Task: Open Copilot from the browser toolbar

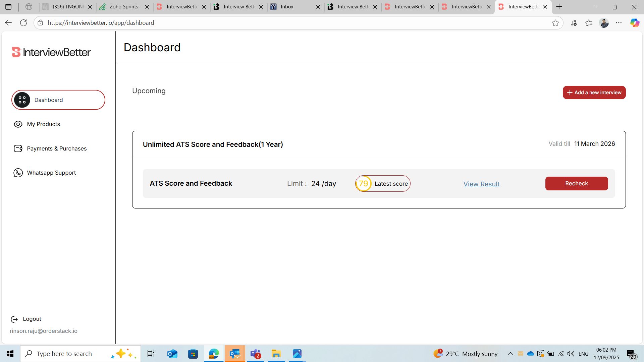Action: 634,22
